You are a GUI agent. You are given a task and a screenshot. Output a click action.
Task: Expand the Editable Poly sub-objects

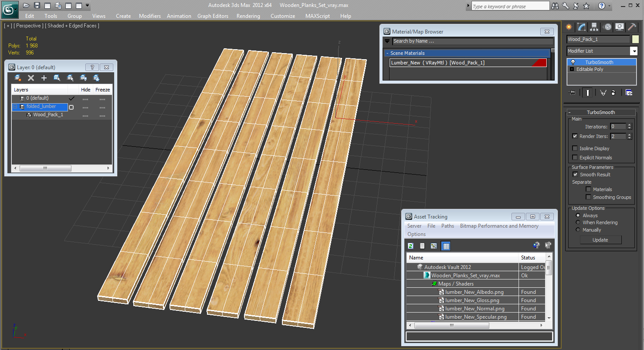pyautogui.click(x=572, y=69)
